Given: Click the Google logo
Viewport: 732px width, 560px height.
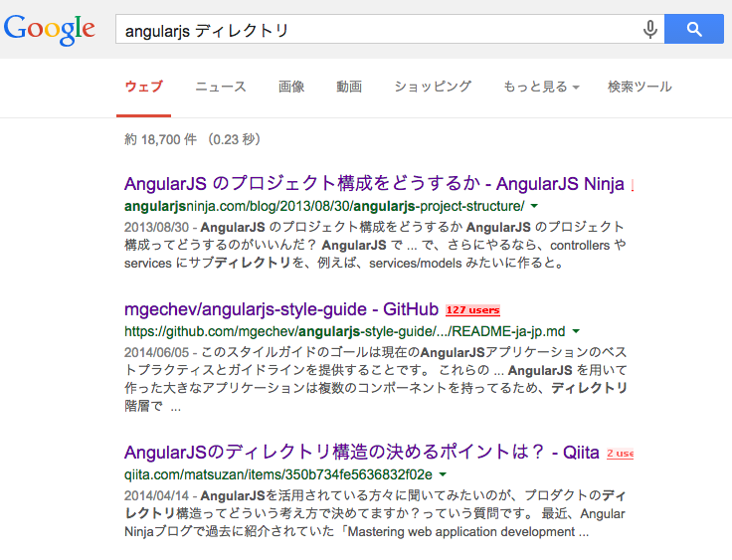Looking at the screenshot, I should coord(50,29).
